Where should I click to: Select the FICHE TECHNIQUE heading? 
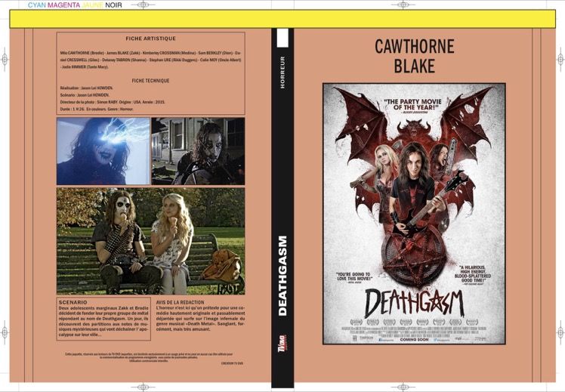(x=150, y=81)
